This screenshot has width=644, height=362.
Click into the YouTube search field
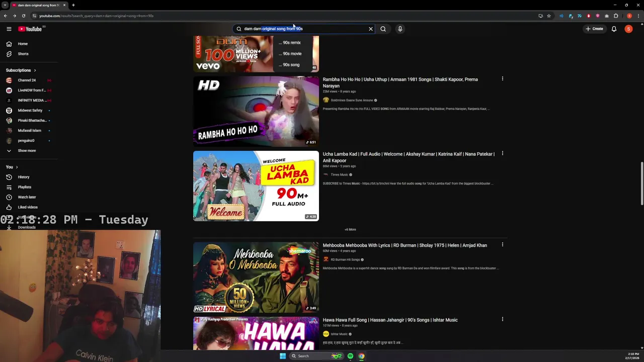302,29
